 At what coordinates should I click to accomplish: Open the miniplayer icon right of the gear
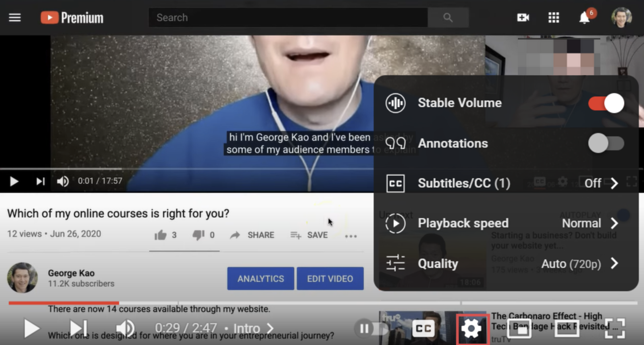(x=519, y=329)
